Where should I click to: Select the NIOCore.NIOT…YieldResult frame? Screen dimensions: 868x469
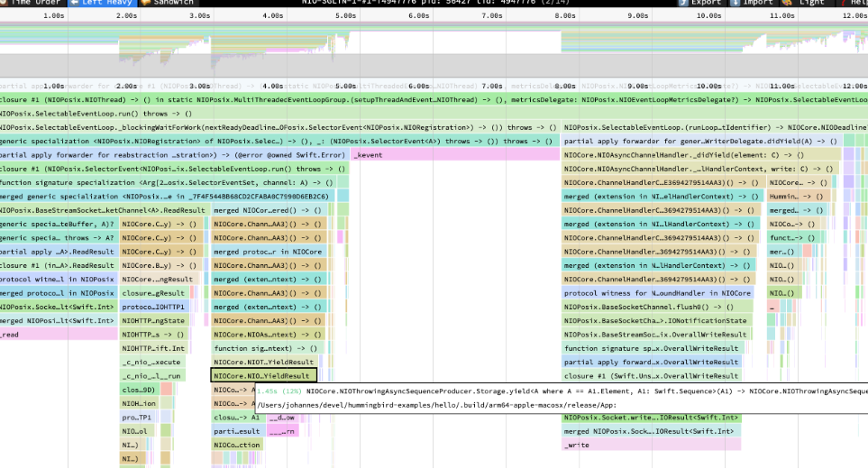click(x=265, y=363)
